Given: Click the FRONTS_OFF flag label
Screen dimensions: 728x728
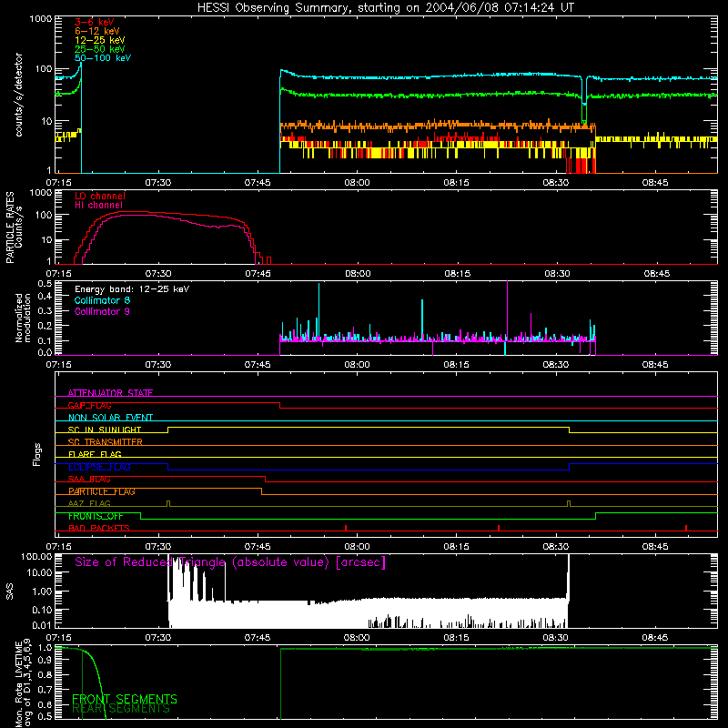Looking at the screenshot, I should pyautogui.click(x=96, y=516).
